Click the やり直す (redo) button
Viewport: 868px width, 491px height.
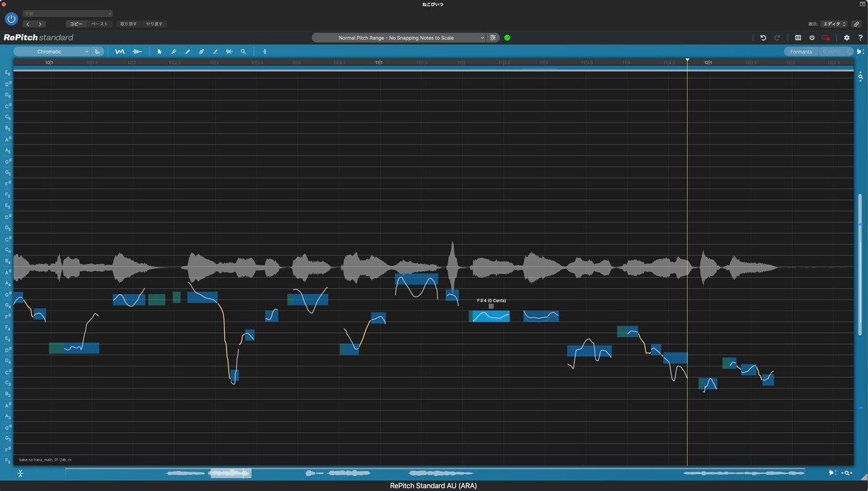tap(154, 24)
